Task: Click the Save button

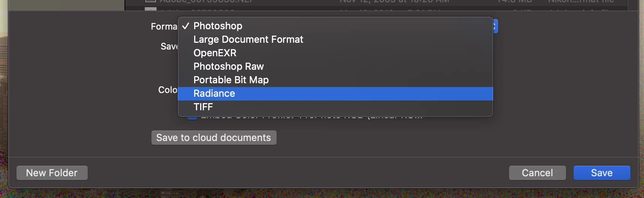Action: [602, 173]
